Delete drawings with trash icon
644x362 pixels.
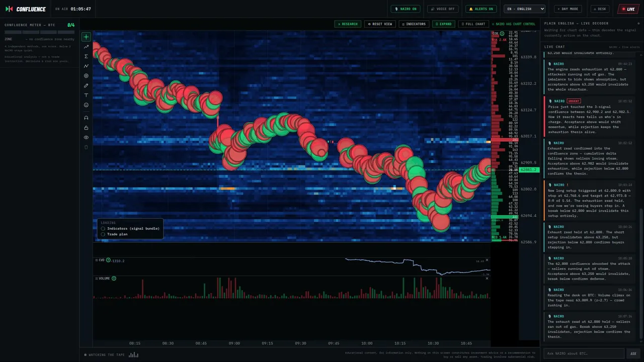86,147
